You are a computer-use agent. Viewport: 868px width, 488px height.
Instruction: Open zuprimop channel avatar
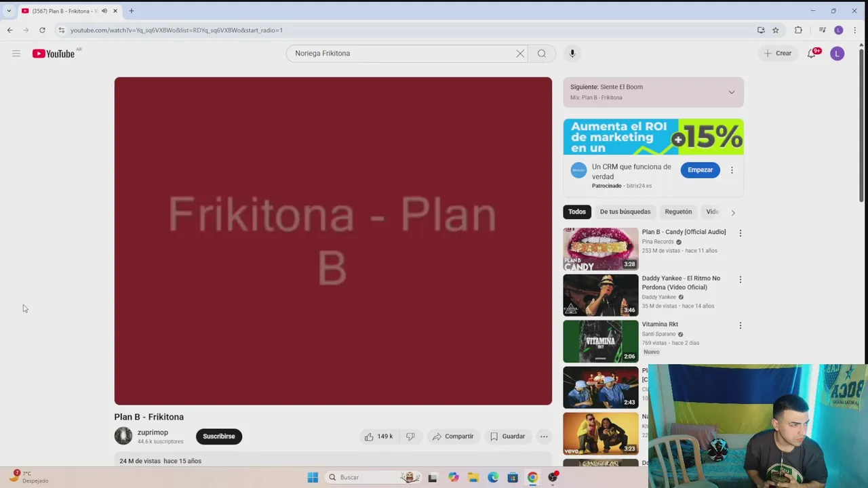click(123, 436)
